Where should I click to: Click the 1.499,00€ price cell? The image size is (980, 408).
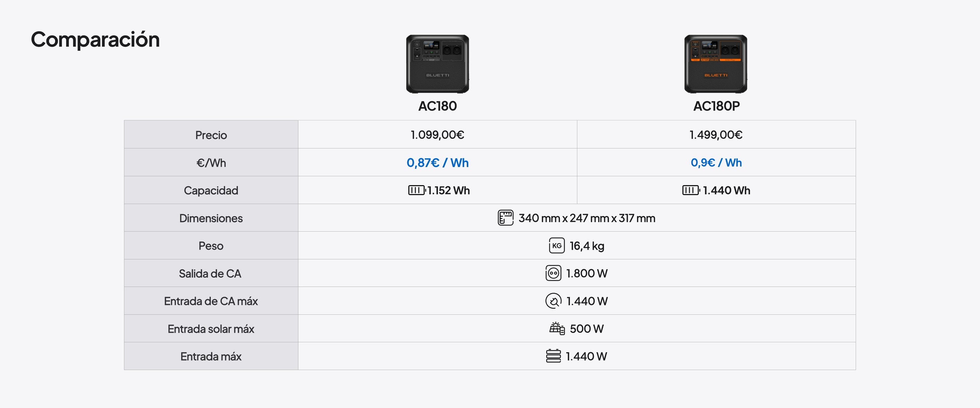click(716, 135)
